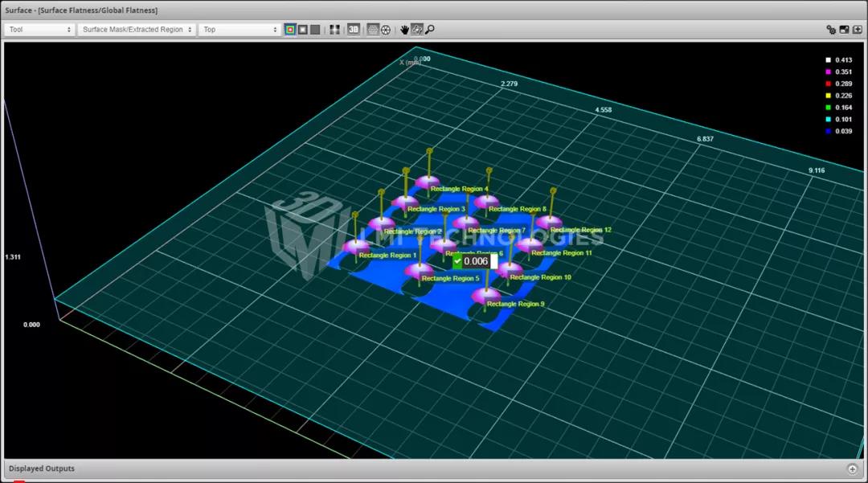Expand Displayed Outputs with the plus button
The width and height of the screenshot is (868, 483).
point(853,469)
